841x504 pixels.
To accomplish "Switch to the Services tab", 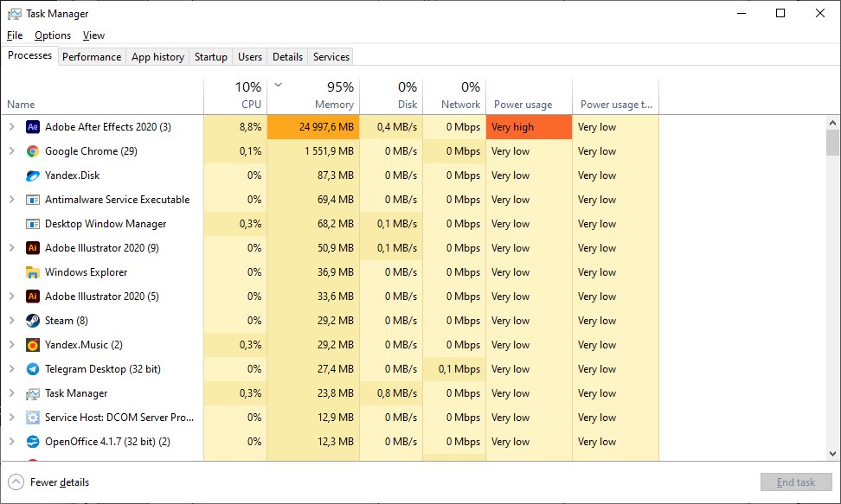I will pyautogui.click(x=331, y=57).
